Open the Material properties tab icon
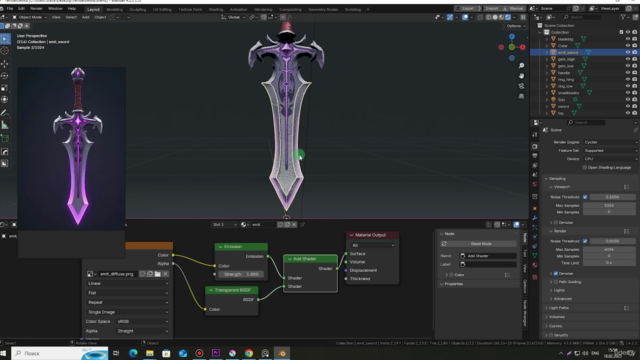This screenshot has width=640, height=360. point(535,265)
